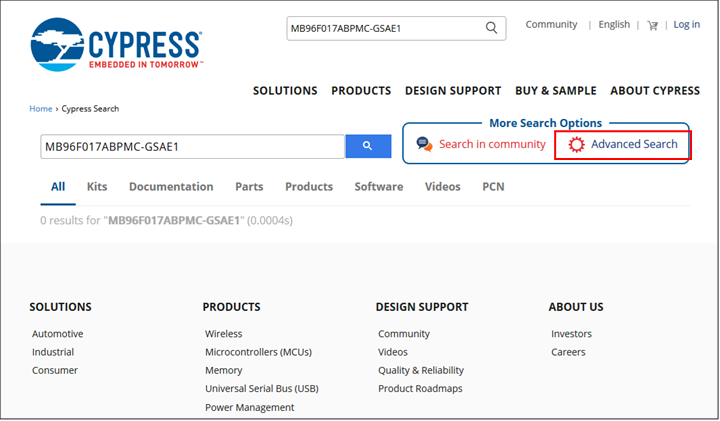The height and width of the screenshot is (421, 720).
Task: Click the Log in link
Action: (x=687, y=25)
